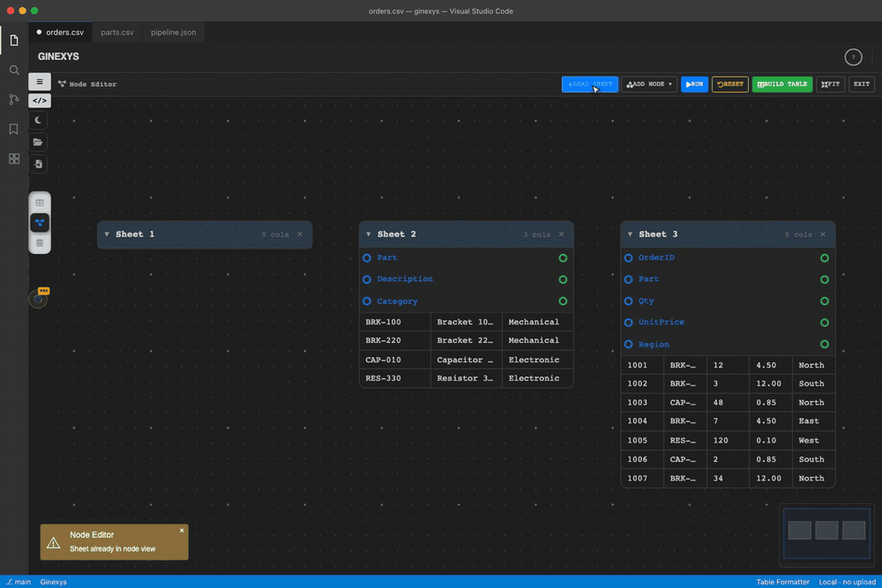Image resolution: width=882 pixels, height=588 pixels.
Task: Click Sheet 3 Qty green output port
Action: 825,301
